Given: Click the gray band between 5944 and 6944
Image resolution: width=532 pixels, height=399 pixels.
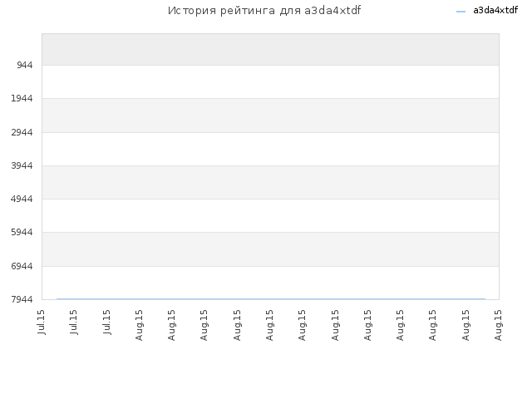Looking at the screenshot, I should (x=270, y=249).
